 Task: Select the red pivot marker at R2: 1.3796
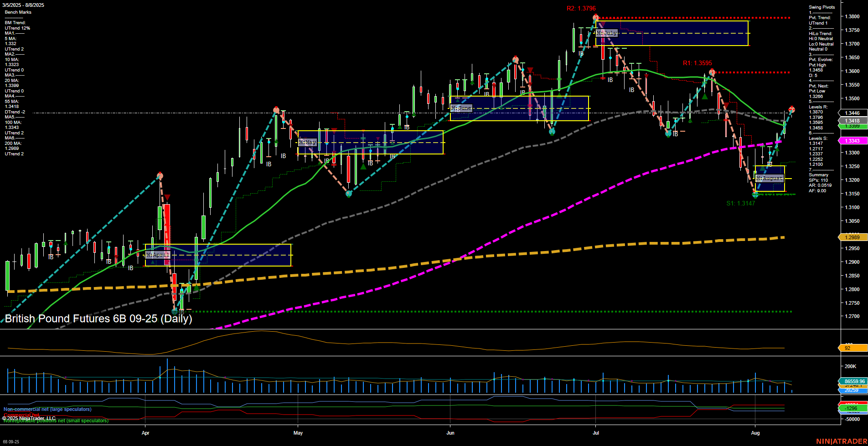click(x=595, y=17)
